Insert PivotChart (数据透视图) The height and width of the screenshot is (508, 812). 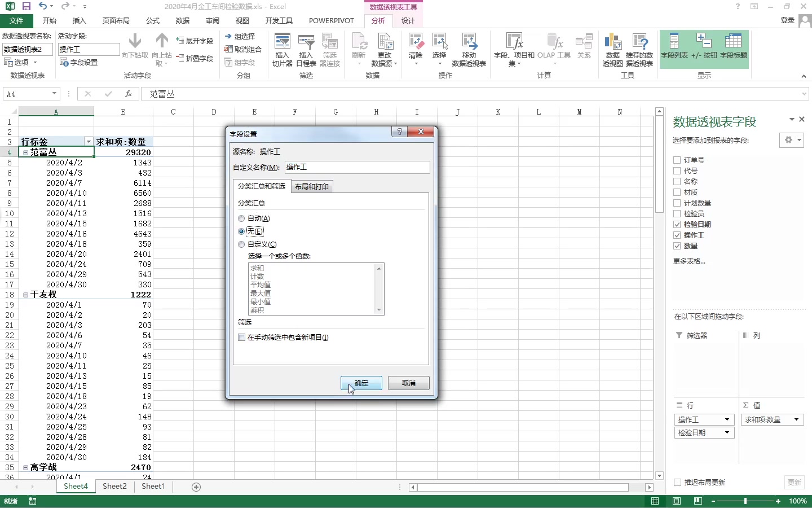click(612, 50)
